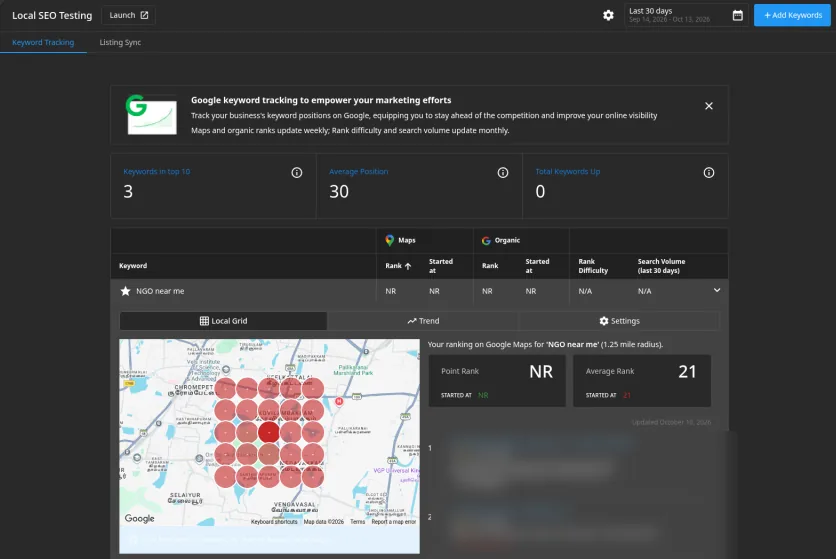The image size is (836, 559).
Task: Open the map Keyboard shortcuts link
Action: click(x=274, y=522)
